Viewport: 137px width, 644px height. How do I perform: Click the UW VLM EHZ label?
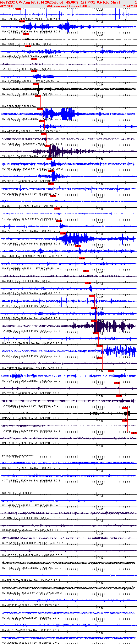click(31, 643)
